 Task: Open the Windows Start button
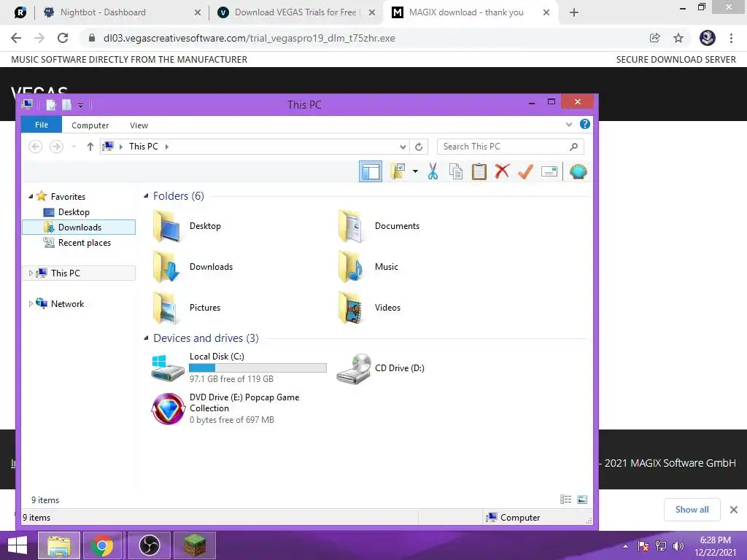pyautogui.click(x=18, y=545)
